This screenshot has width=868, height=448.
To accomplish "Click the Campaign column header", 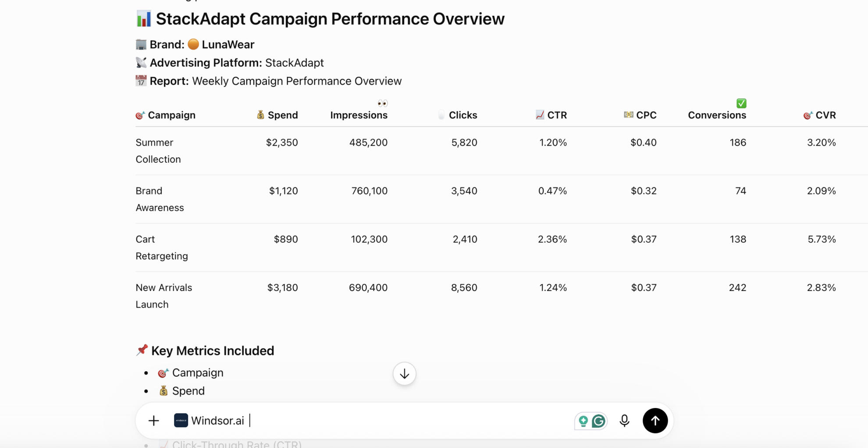I will click(171, 115).
